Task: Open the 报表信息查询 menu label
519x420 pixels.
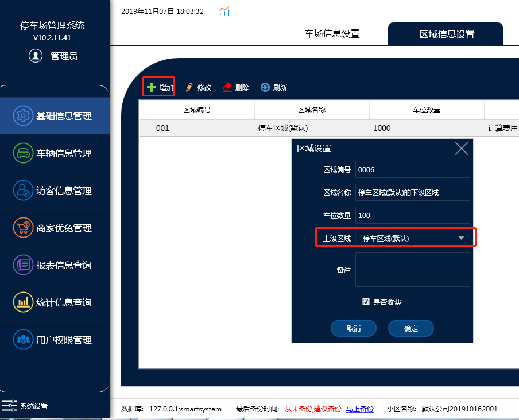Action: [64, 265]
